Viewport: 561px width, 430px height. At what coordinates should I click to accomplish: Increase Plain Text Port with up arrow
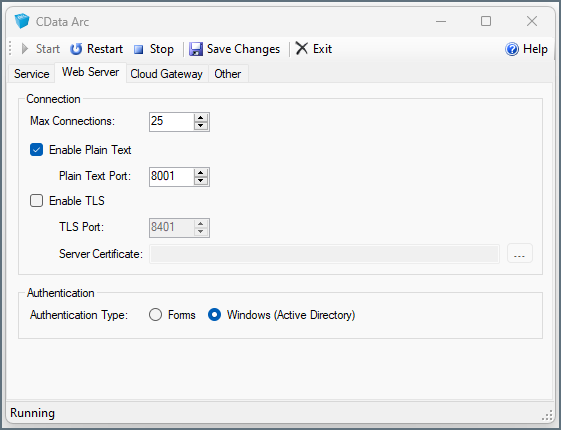(x=201, y=173)
